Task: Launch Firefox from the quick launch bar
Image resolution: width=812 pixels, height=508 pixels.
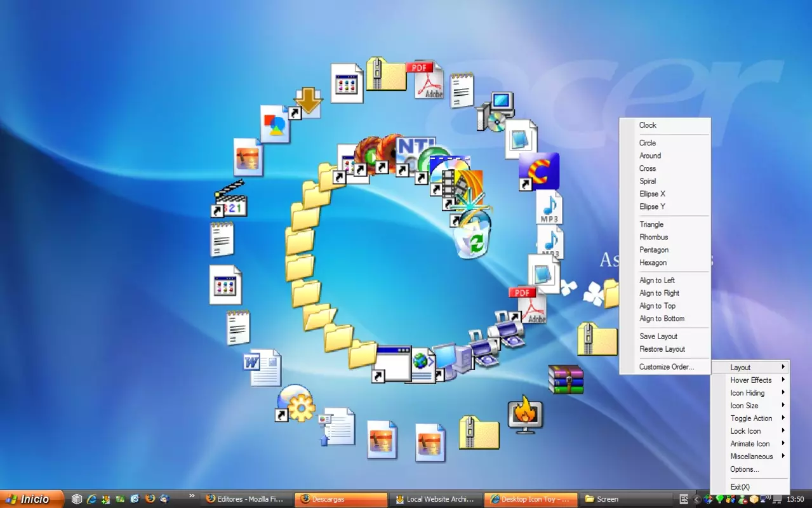Action: point(150,499)
